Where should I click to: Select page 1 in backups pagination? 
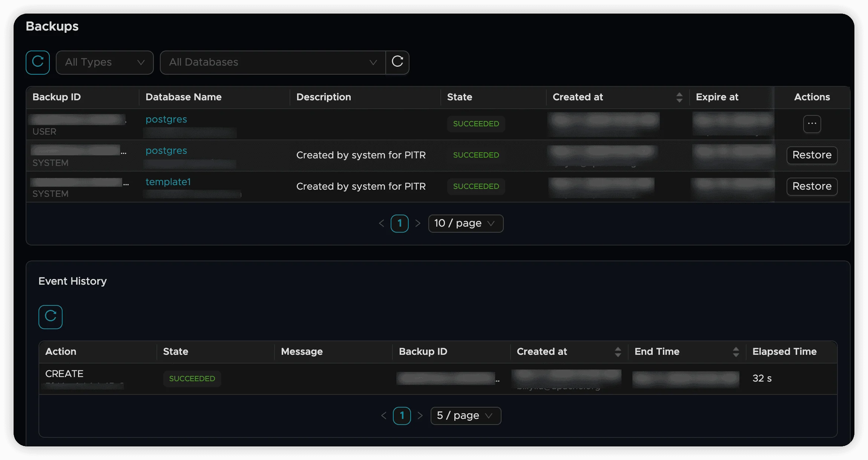point(400,224)
